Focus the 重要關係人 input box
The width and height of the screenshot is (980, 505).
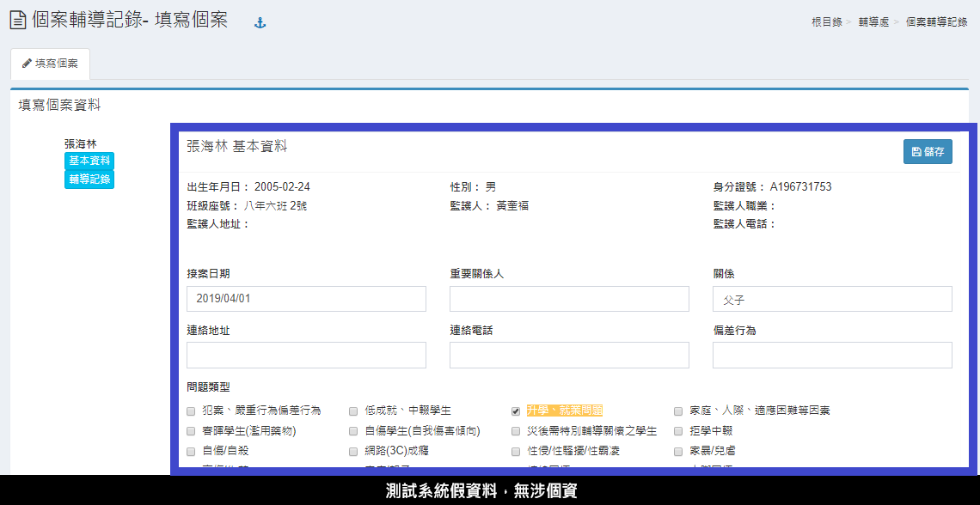click(569, 299)
